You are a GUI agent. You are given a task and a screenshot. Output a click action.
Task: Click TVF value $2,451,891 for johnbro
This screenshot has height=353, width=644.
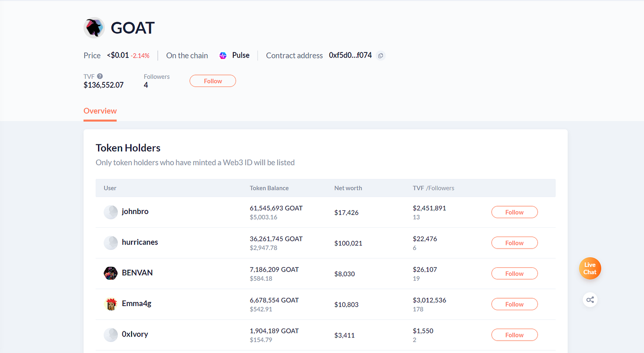(430, 208)
